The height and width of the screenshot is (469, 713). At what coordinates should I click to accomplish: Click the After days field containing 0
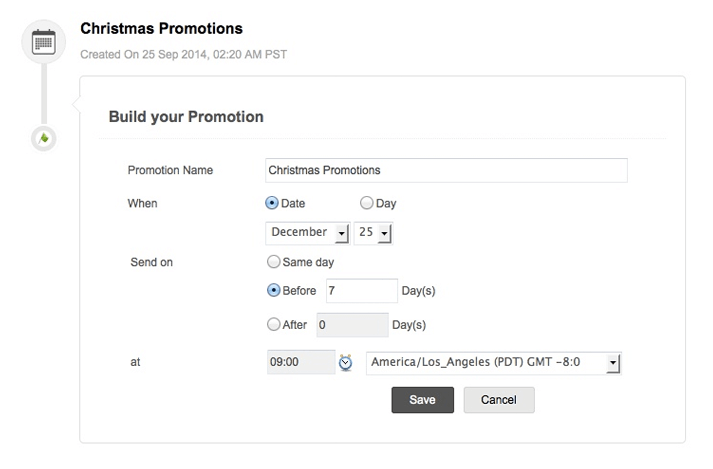[352, 325]
